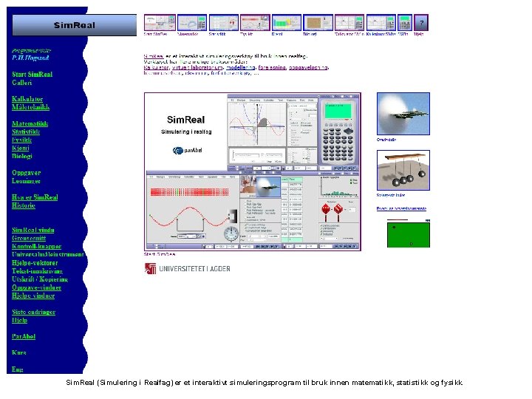The image size is (532, 399).
Task: Open the jet sonic boom thumbnail
Action: pos(403,114)
